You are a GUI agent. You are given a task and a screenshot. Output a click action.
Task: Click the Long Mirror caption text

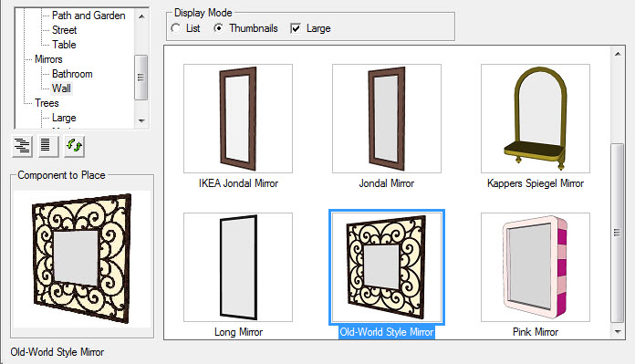(238, 332)
